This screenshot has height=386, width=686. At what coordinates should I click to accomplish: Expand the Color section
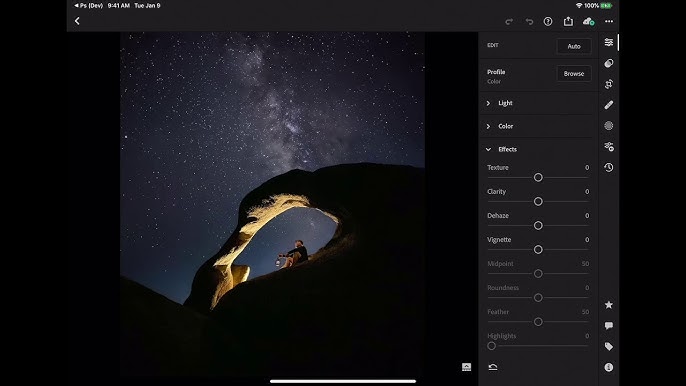538,126
